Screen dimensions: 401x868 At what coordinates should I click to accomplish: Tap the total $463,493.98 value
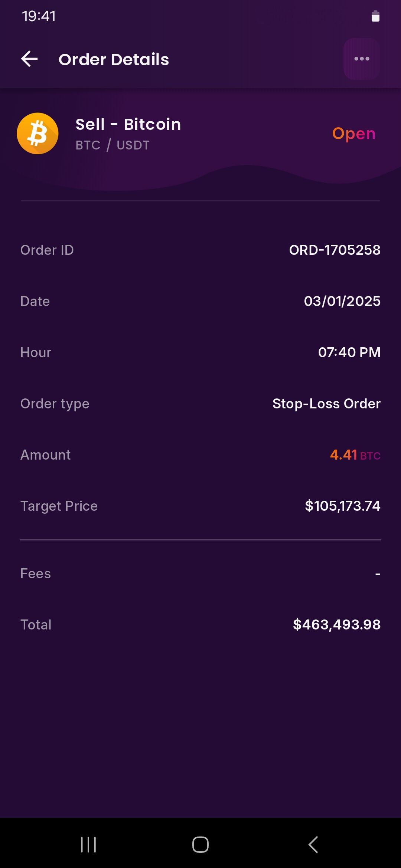coord(336,625)
